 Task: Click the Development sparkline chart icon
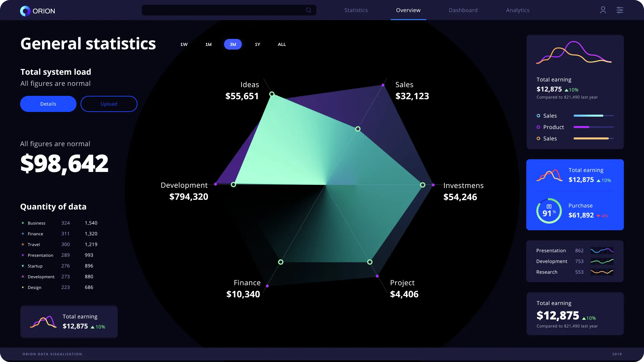coord(602,261)
